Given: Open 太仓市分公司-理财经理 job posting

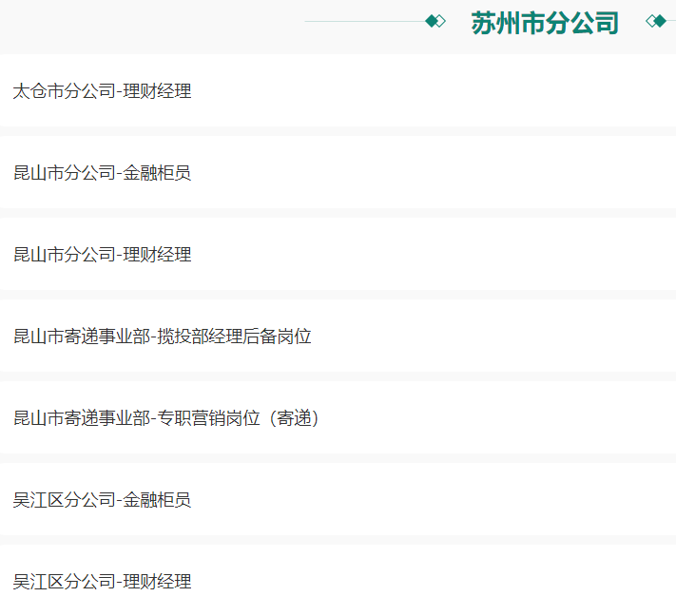Looking at the screenshot, I should click(103, 91).
